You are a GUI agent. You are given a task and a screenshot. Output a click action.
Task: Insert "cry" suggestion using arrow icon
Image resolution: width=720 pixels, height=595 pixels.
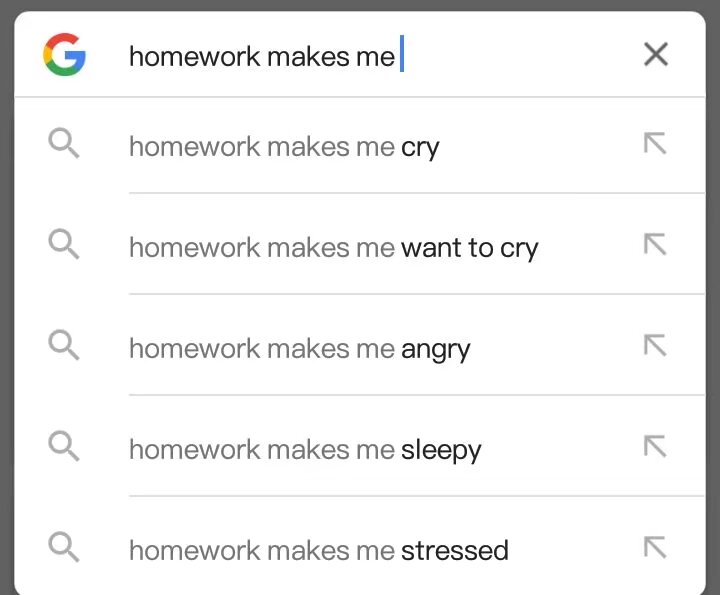coord(655,145)
